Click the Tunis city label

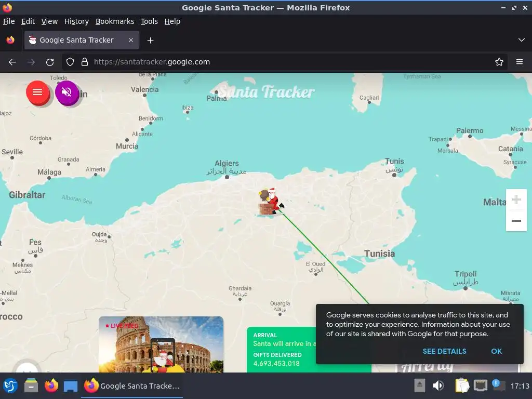point(394,165)
